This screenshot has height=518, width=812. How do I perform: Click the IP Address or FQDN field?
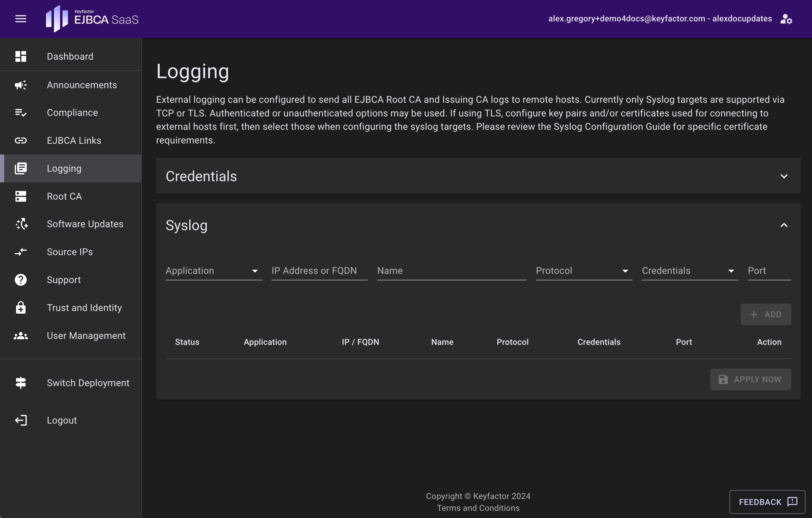click(319, 271)
